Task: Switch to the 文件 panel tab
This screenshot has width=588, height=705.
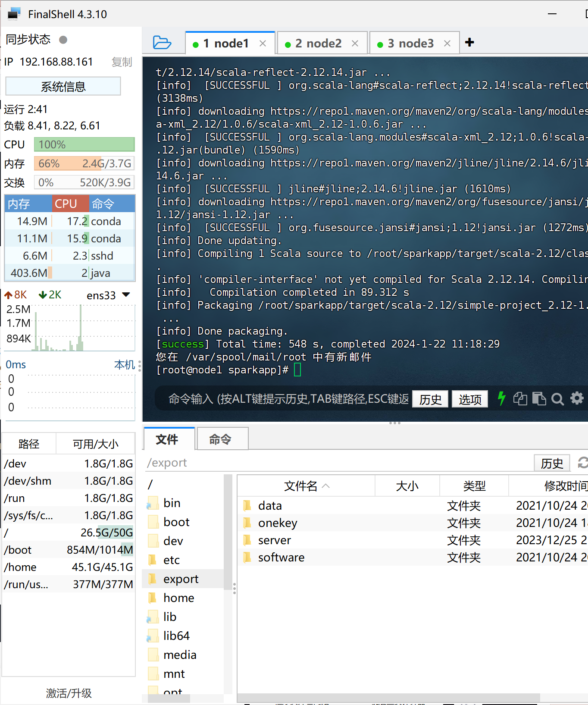Action: 169,439
